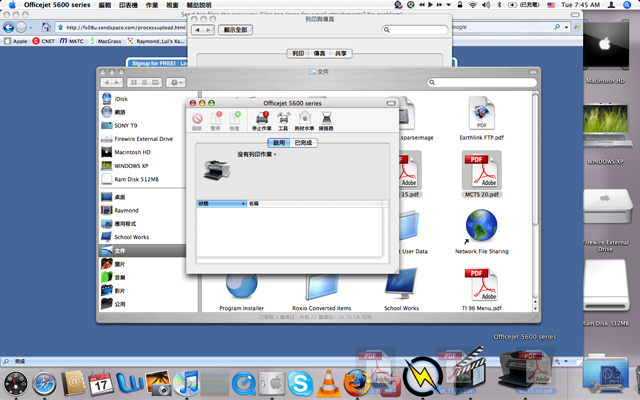Select Earthlink FTP.pdf file

482,118
